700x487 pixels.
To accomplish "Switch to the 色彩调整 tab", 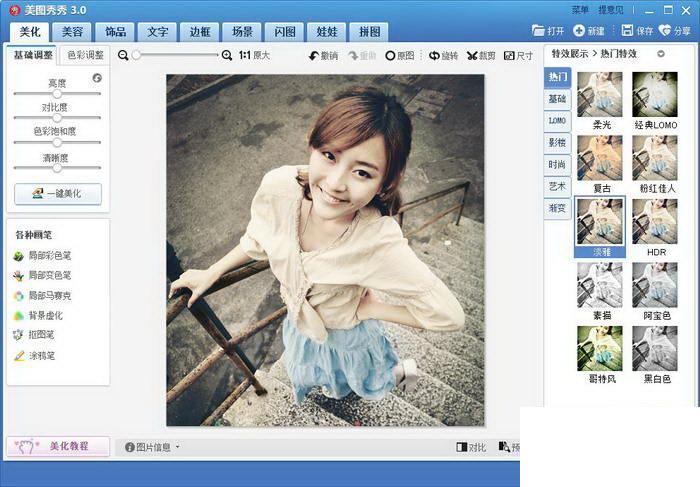I will coord(85,55).
